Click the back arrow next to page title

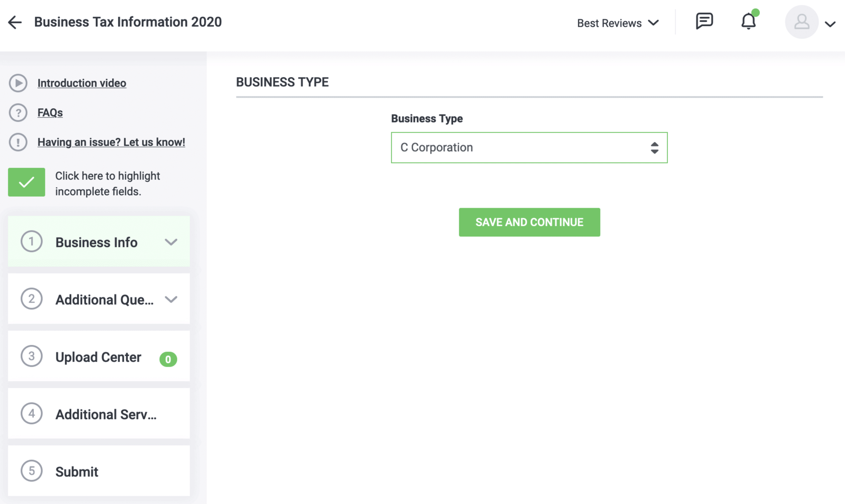coord(15,22)
